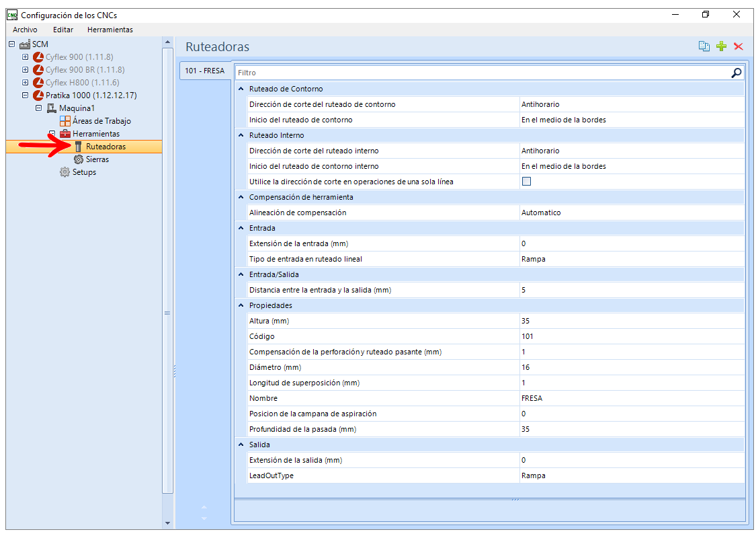This screenshot has height=536, width=756.
Task: Delete router with the red X icon
Action: [x=738, y=46]
